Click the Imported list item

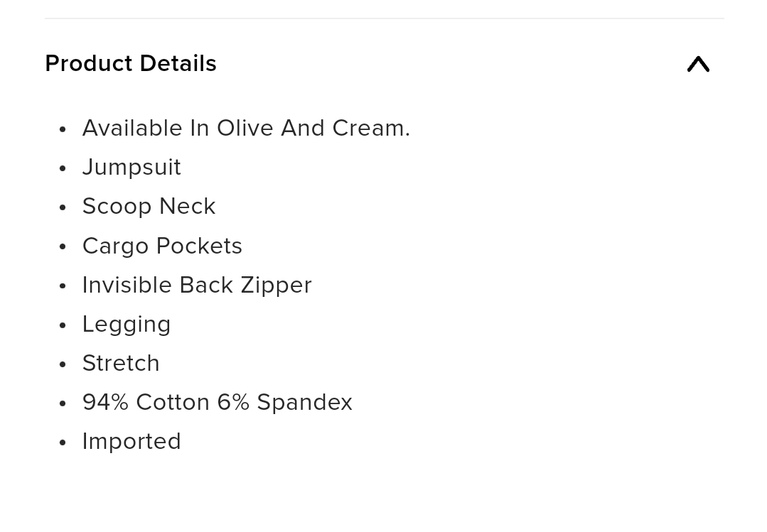tap(132, 442)
